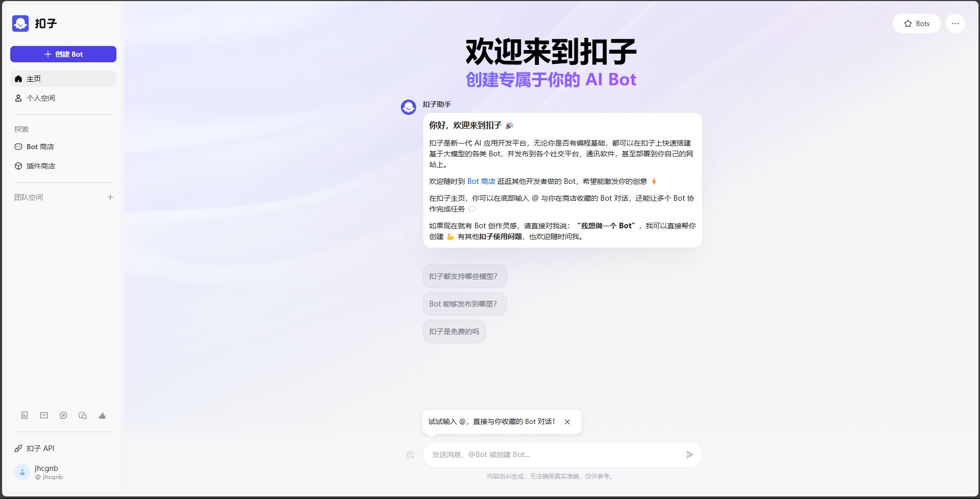This screenshot has height=499, width=980.
Task: Click the home icon beside 主页
Action: [x=18, y=79]
